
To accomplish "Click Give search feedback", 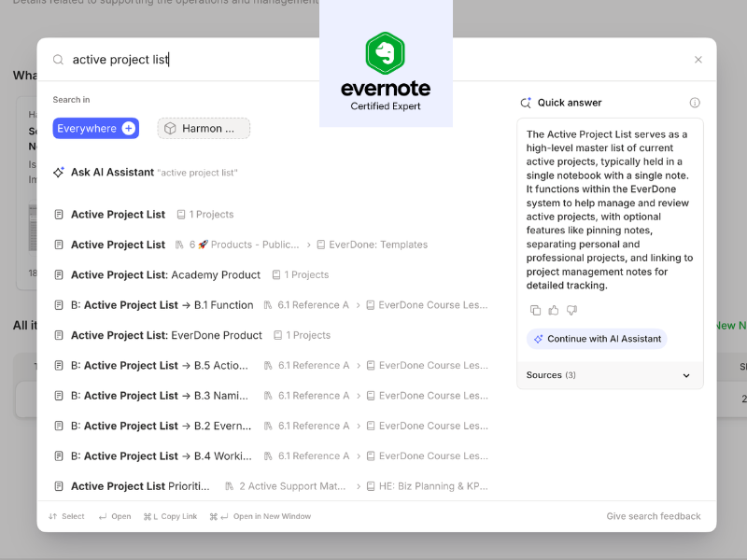I will (x=653, y=515).
